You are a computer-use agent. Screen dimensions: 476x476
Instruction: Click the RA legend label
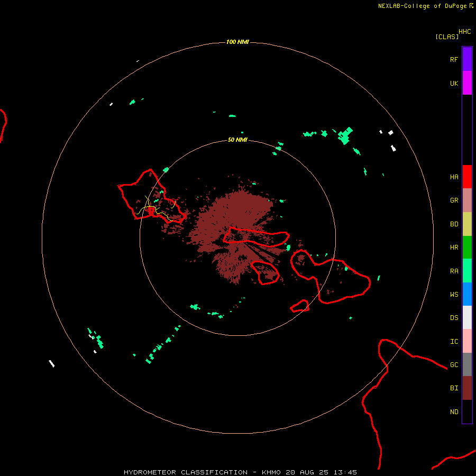coord(454,271)
